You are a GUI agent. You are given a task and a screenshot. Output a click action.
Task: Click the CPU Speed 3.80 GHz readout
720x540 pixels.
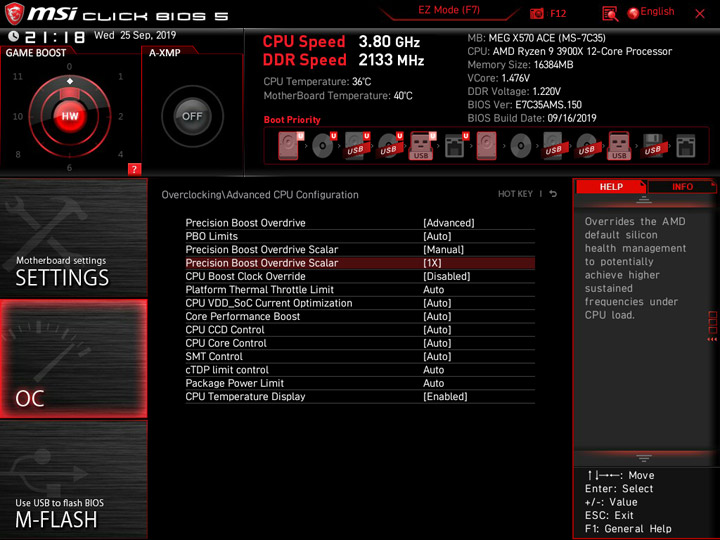(x=341, y=42)
